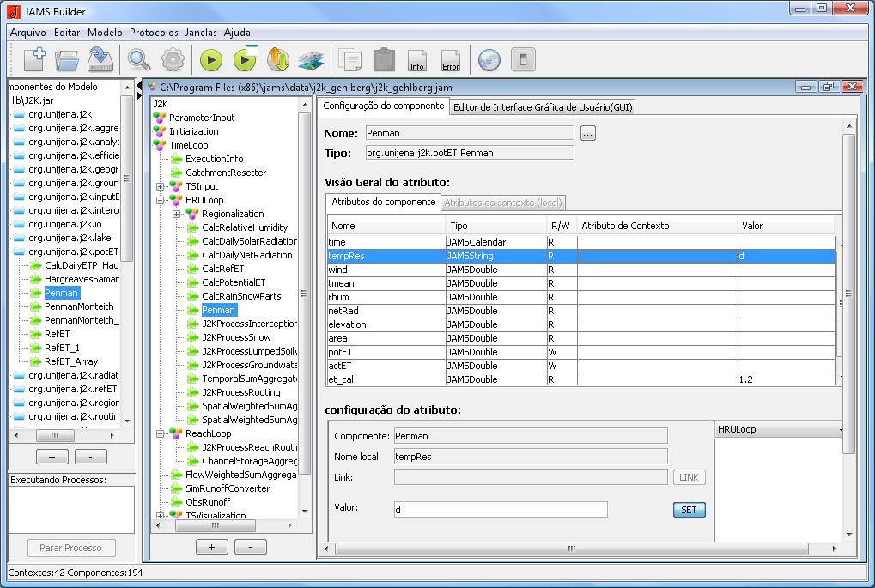Click the magnifying glass search icon
Image resolution: width=875 pixels, height=588 pixels.
coord(139,60)
